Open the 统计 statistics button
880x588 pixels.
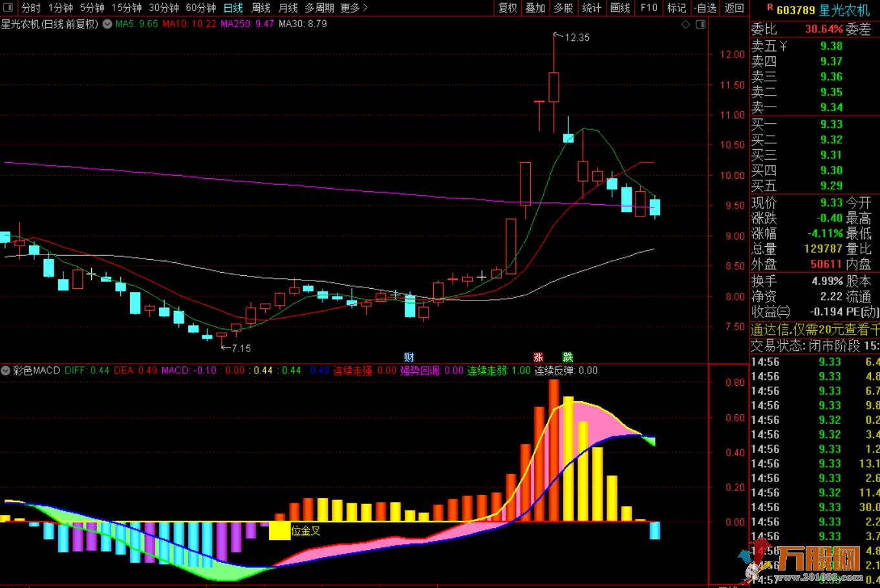click(x=592, y=8)
